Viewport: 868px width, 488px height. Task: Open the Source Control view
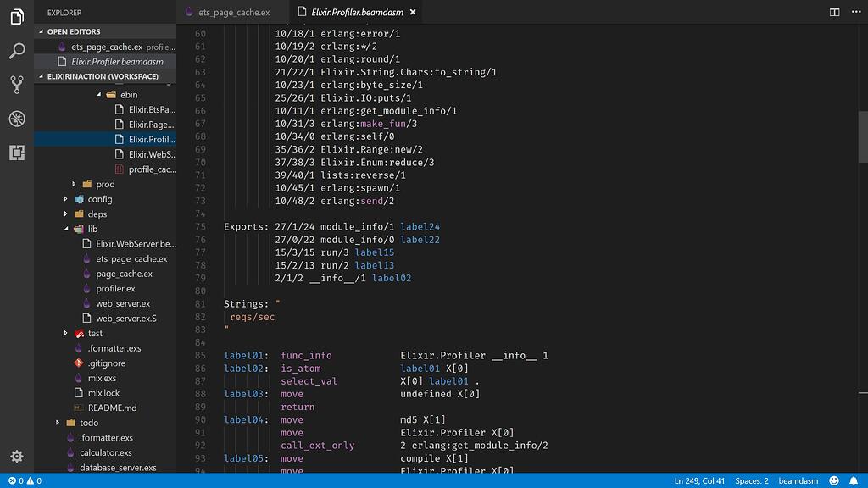point(17,84)
